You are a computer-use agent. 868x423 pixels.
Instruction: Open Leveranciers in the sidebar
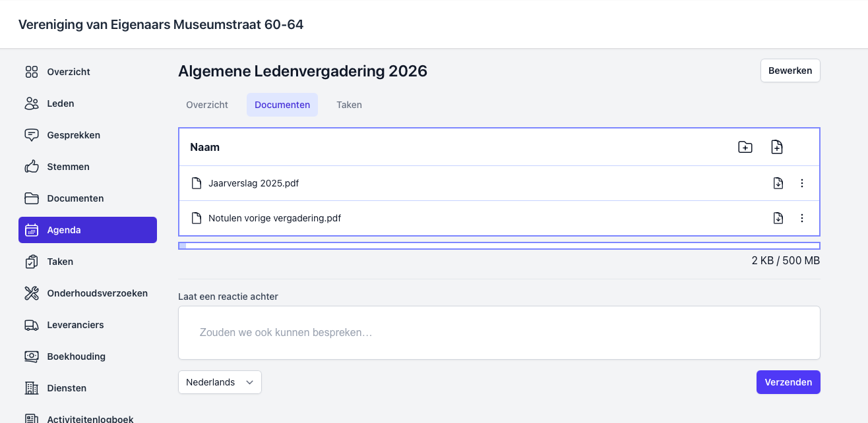[x=75, y=325]
